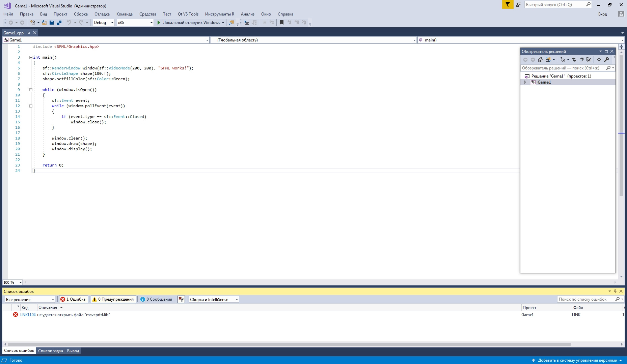Open the main() member dropdown
627x364 pixels.
click(x=521, y=40)
